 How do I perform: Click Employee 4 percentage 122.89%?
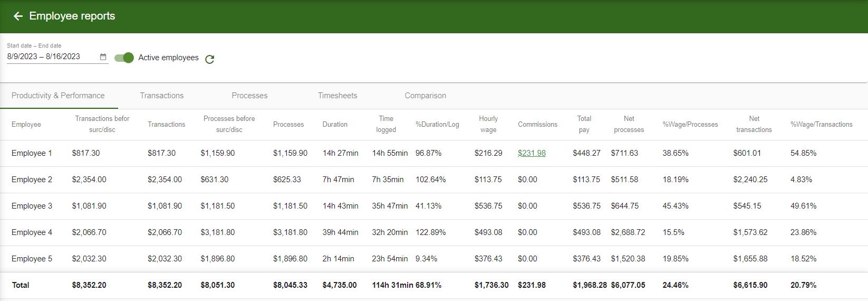[x=431, y=232]
